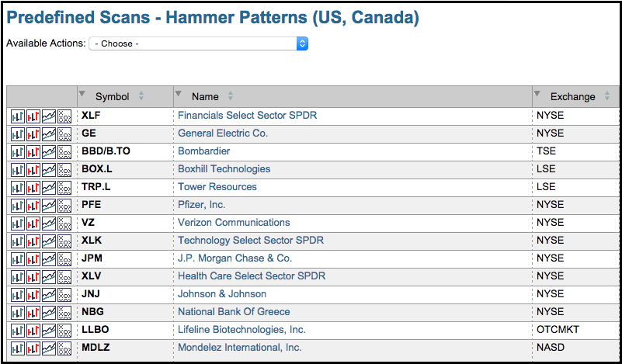Screen dimensions: 622x364
Task: Open the Available Actions dropdown
Action: click(199, 43)
